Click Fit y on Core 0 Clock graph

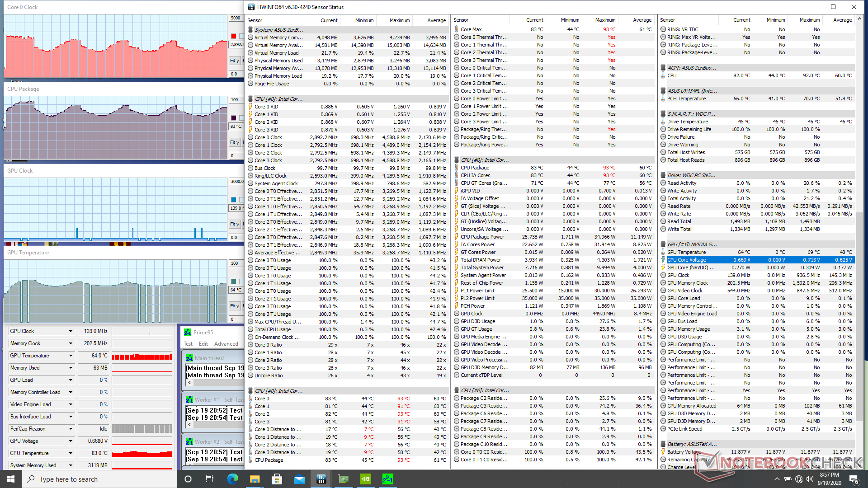[234, 61]
